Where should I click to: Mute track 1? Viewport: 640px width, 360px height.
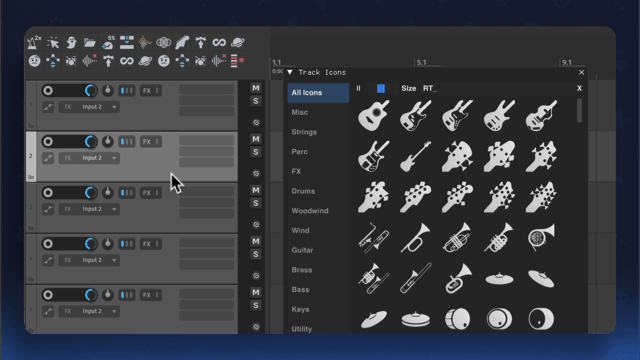tap(256, 88)
